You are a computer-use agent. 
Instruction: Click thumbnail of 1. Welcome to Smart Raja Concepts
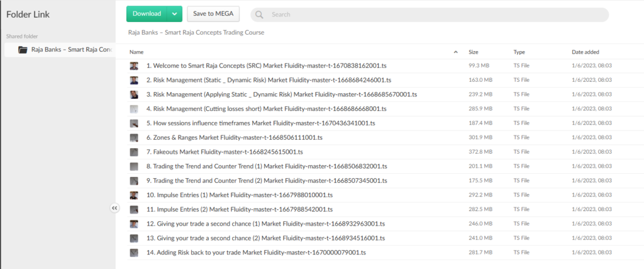[x=134, y=66]
